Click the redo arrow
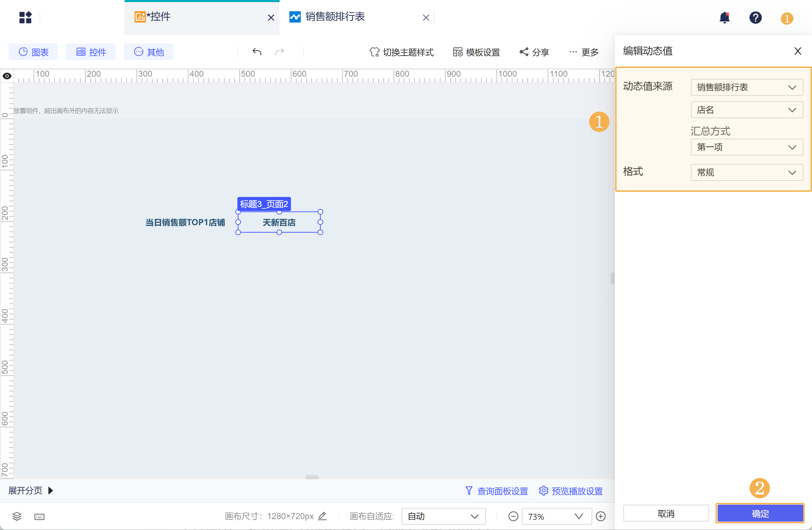Image resolution: width=812 pixels, height=530 pixels. click(x=279, y=51)
